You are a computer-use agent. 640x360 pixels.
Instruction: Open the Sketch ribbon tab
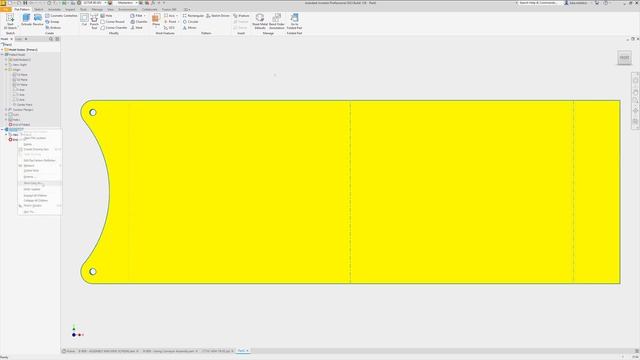click(38, 9)
